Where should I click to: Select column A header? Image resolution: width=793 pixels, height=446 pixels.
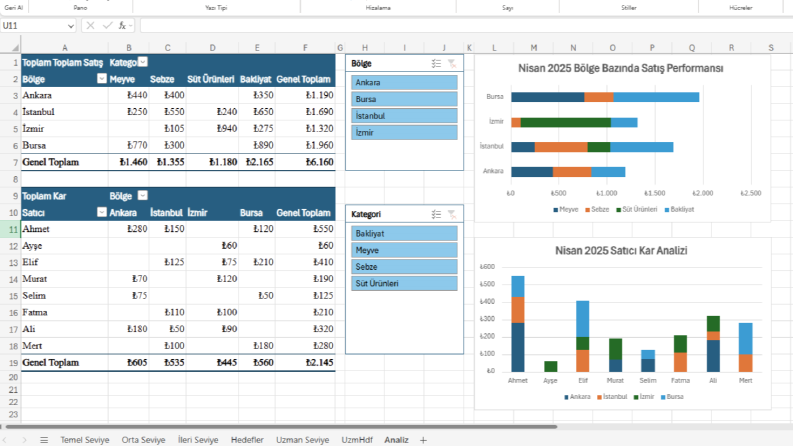pos(65,48)
